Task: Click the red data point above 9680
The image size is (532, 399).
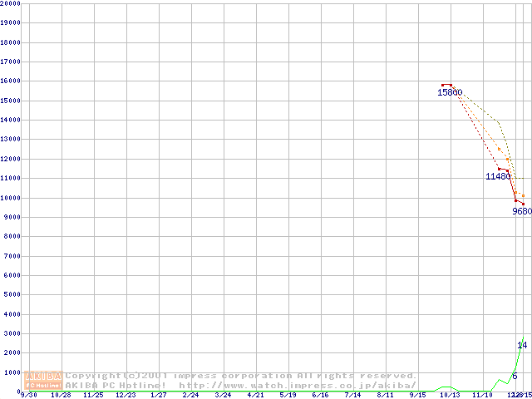Action: pyautogui.click(x=523, y=204)
